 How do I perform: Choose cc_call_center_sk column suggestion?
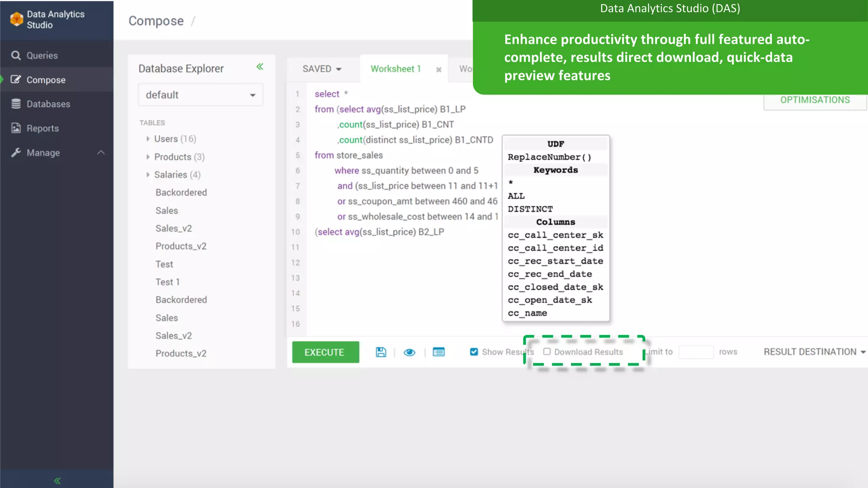(x=555, y=235)
